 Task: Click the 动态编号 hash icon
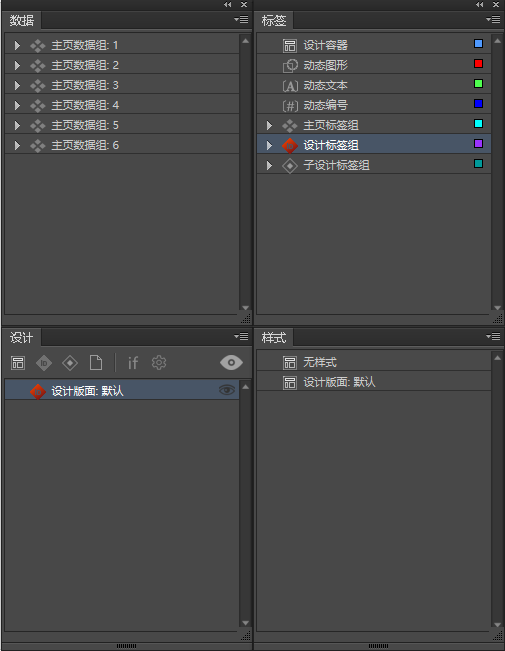pyautogui.click(x=290, y=105)
